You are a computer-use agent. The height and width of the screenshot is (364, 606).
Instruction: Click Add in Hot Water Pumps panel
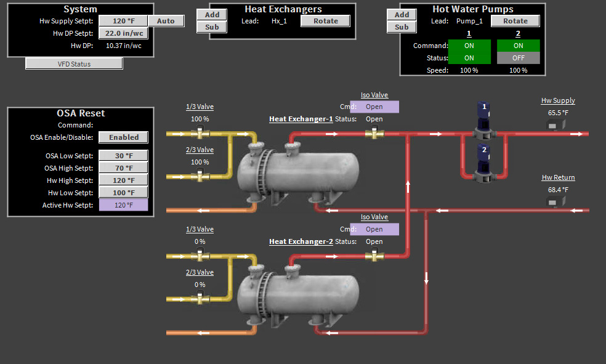pos(402,15)
